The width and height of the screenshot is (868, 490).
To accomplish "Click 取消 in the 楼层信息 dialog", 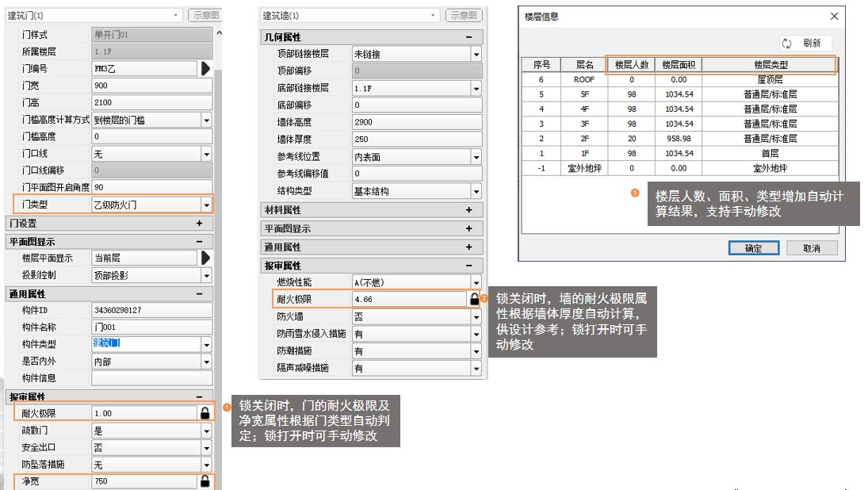I will (812, 248).
